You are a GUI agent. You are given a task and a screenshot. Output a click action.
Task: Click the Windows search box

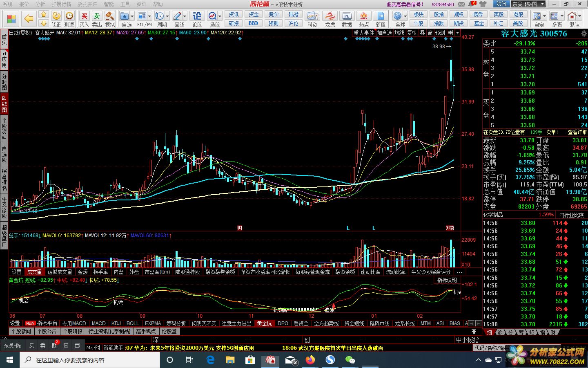click(90, 360)
